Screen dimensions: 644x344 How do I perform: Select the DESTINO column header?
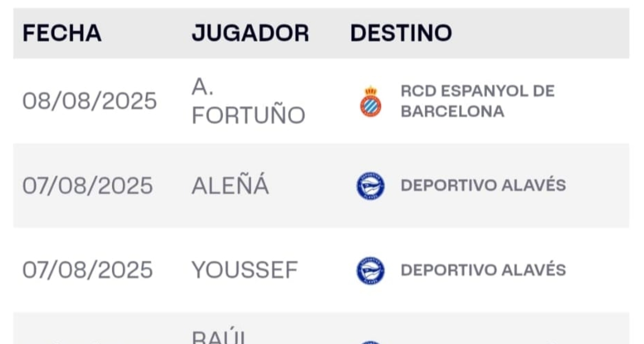pos(401,33)
